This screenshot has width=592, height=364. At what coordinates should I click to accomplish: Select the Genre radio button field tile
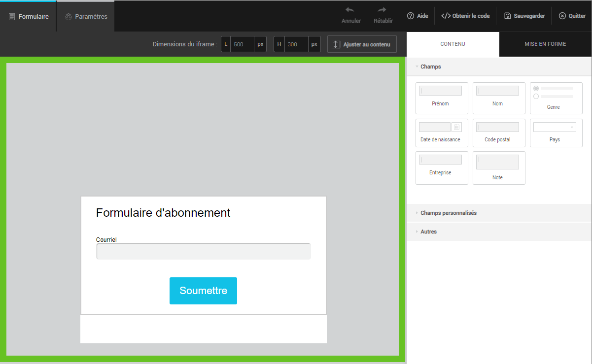[x=556, y=98]
